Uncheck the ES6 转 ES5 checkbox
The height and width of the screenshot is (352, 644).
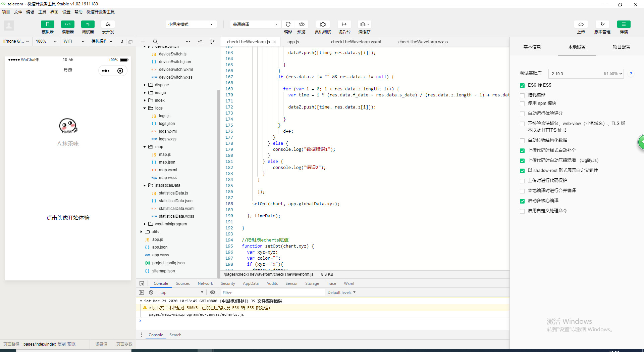point(522,86)
